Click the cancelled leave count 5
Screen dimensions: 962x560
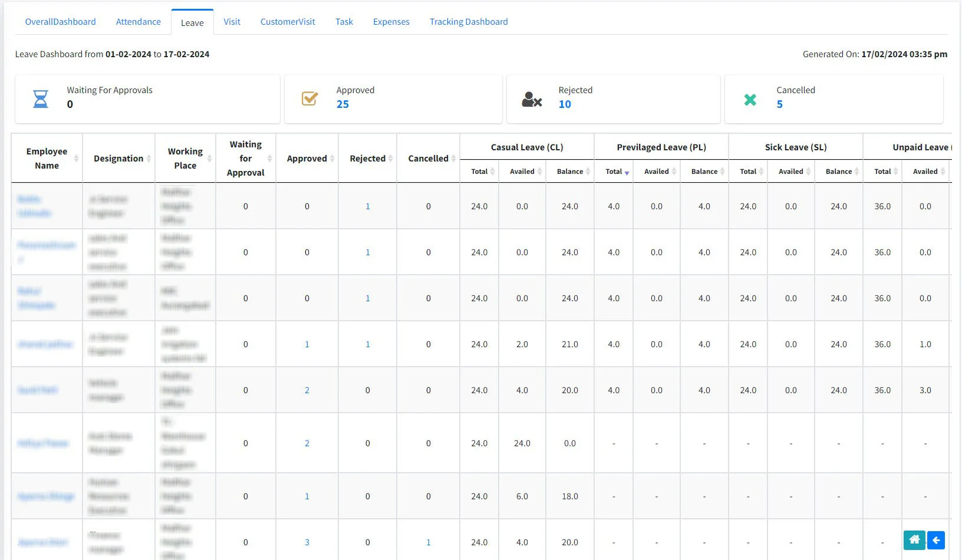tap(779, 104)
